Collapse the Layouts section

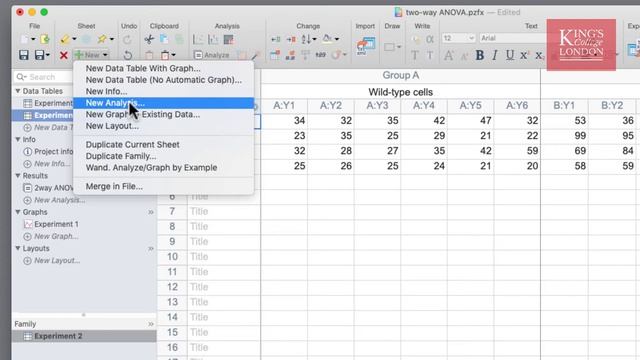click(x=18, y=248)
